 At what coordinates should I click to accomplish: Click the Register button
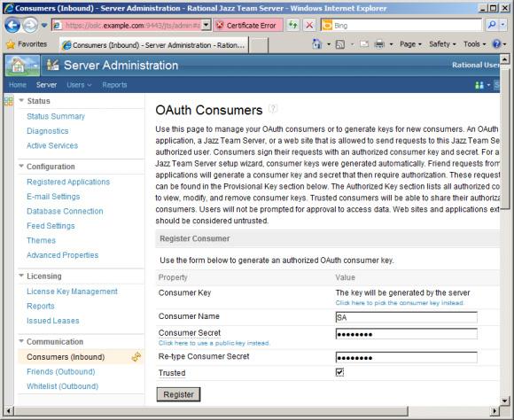point(178,394)
